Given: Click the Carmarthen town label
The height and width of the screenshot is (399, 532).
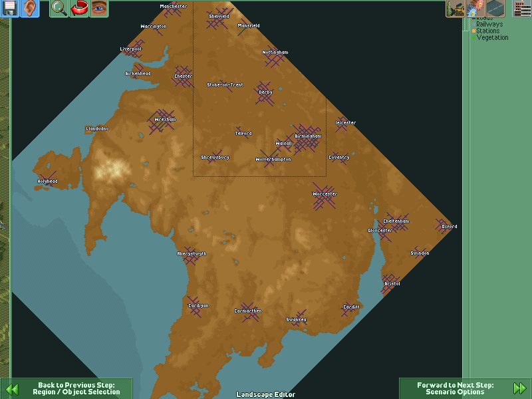Looking at the screenshot, I should coord(248,311).
